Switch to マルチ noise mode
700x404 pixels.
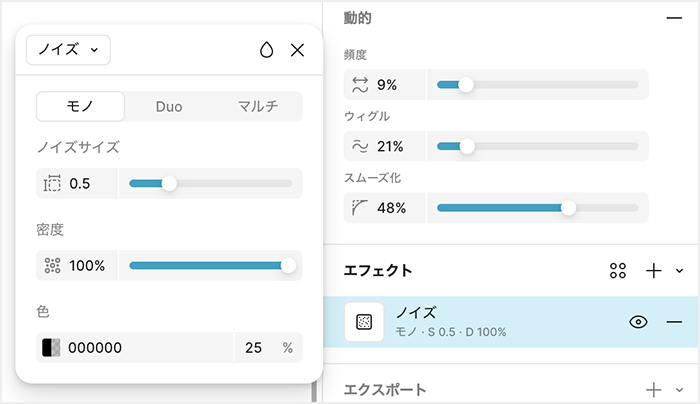(258, 107)
